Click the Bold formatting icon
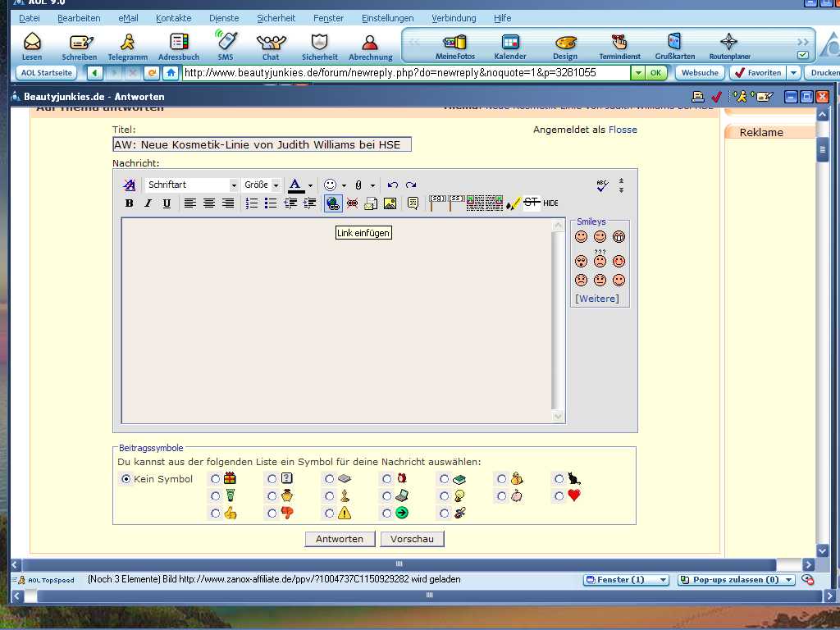Screen dimensions: 840x630 coord(129,203)
